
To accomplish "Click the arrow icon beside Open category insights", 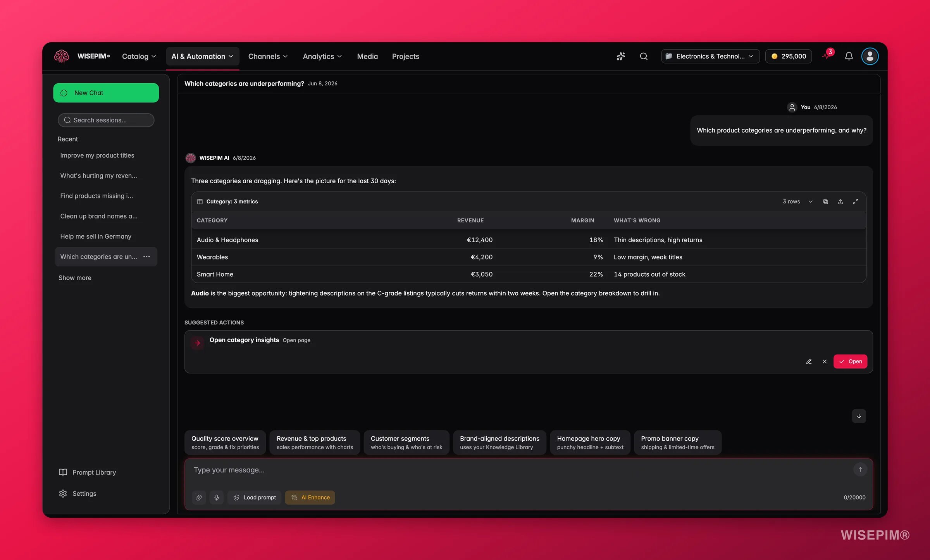I will click(x=197, y=343).
